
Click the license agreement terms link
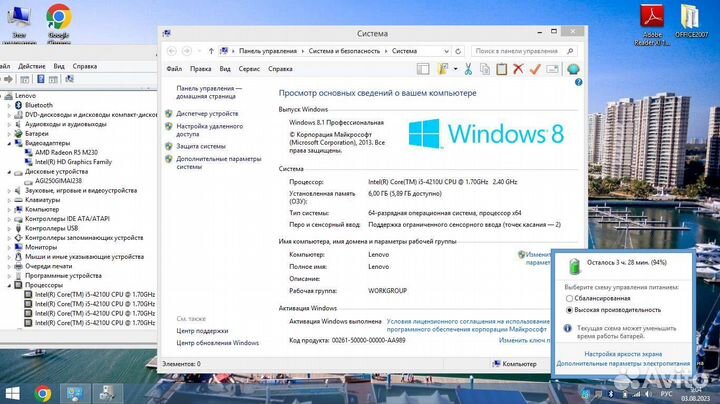click(x=467, y=325)
